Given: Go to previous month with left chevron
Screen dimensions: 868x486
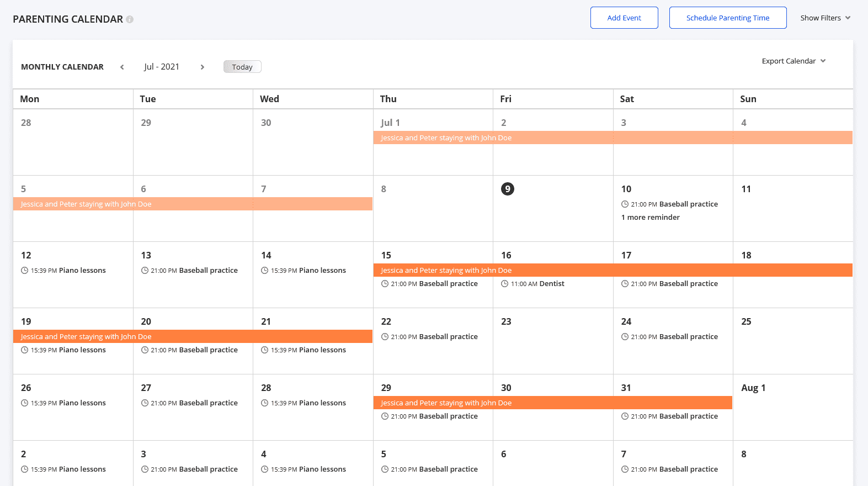Looking at the screenshot, I should point(122,67).
